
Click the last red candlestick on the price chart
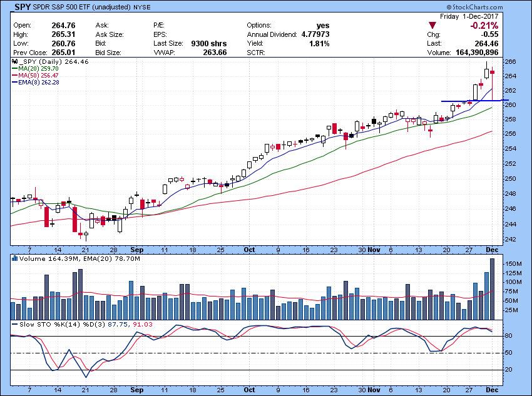tap(493, 83)
